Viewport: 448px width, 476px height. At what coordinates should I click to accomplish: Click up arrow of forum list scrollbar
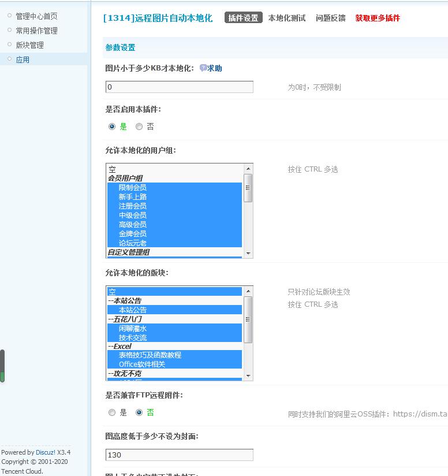tap(248, 291)
